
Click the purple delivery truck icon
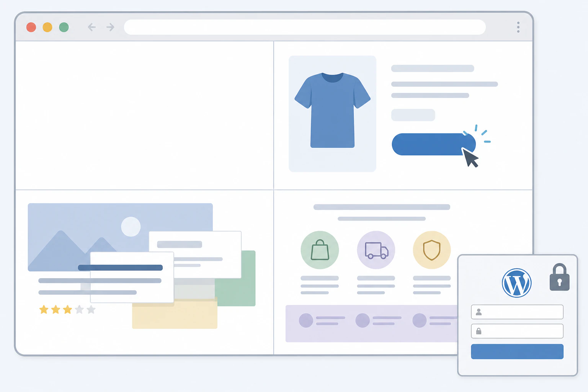tap(376, 250)
